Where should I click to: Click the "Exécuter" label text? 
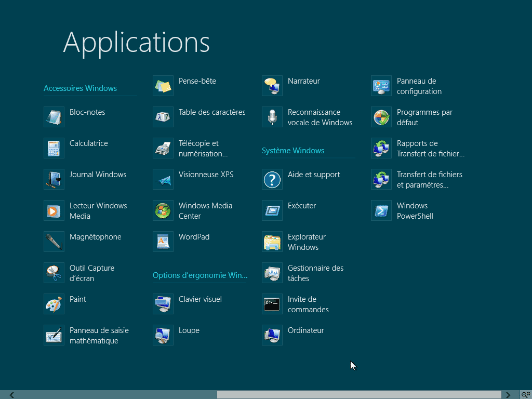(302, 206)
